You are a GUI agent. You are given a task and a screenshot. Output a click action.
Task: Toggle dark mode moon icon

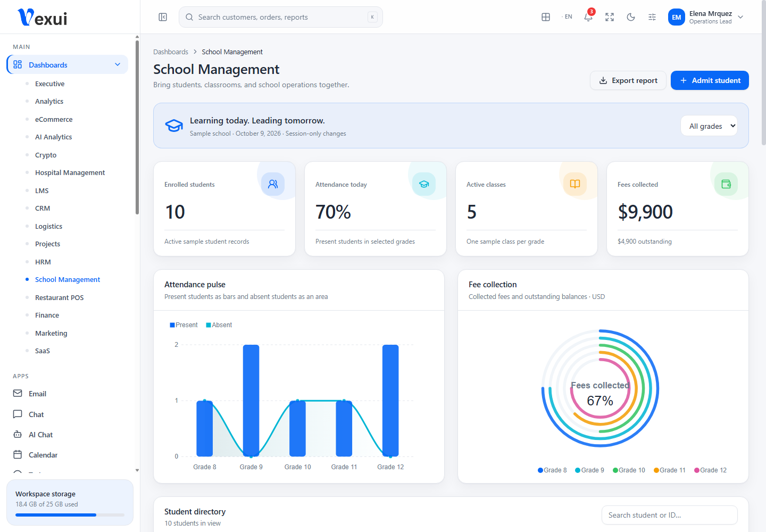631,17
